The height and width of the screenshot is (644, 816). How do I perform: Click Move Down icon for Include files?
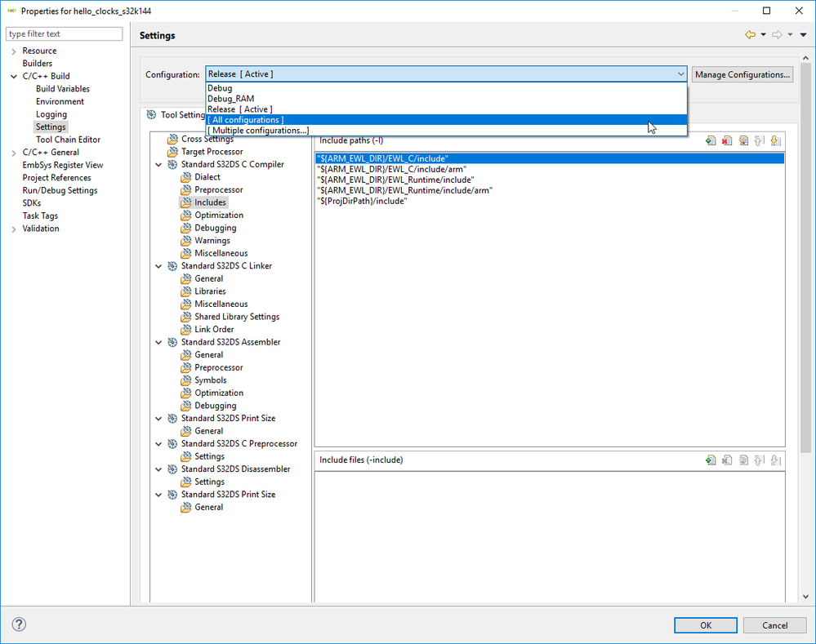pyautogui.click(x=775, y=460)
